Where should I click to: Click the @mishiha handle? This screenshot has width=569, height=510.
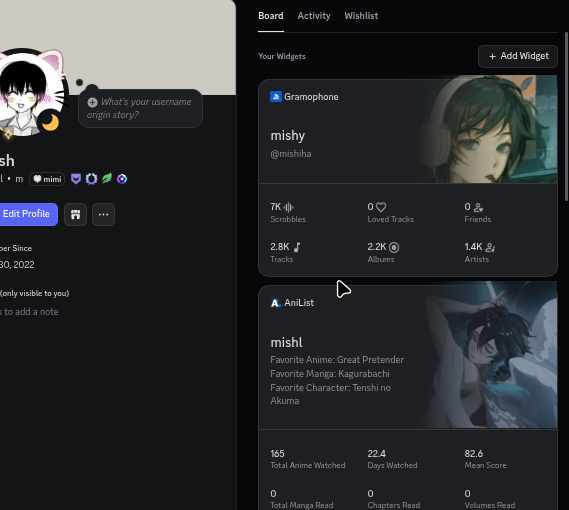pos(291,154)
